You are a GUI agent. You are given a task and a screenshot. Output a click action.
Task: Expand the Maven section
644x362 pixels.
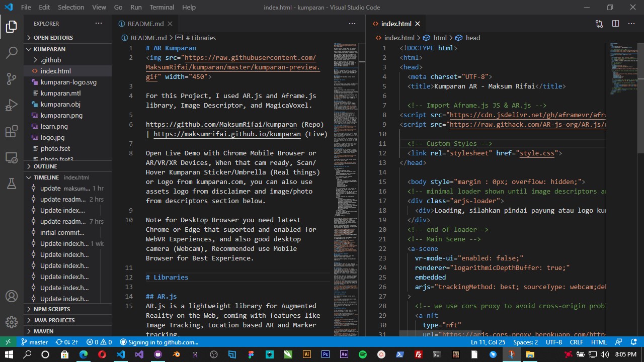click(x=67, y=331)
